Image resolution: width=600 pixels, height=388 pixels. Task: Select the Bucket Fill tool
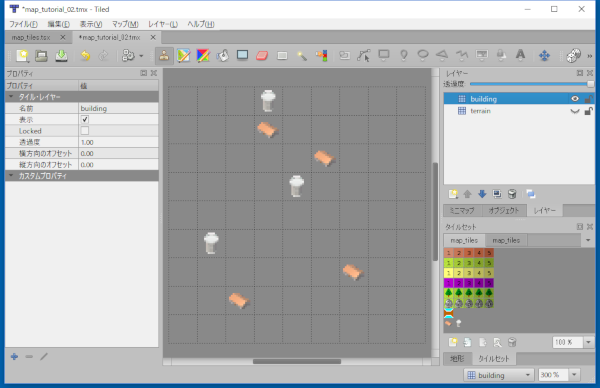pyautogui.click(x=223, y=56)
